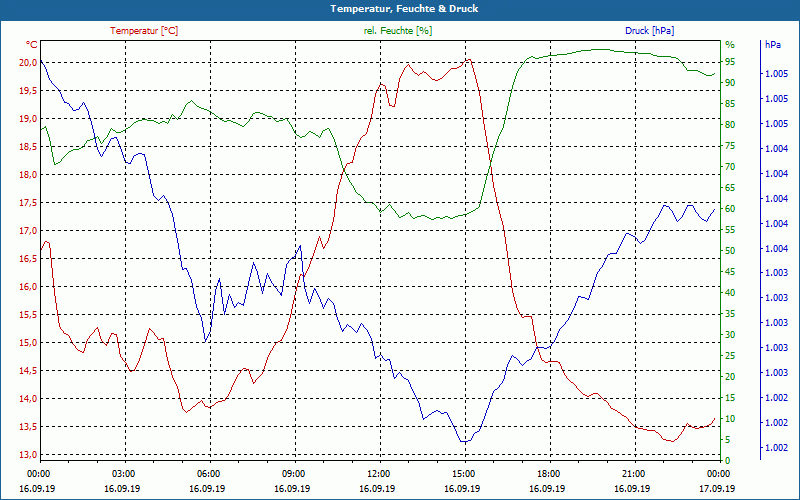Click the '55' humidity axis value
This screenshot has width=800, height=500.
point(730,230)
